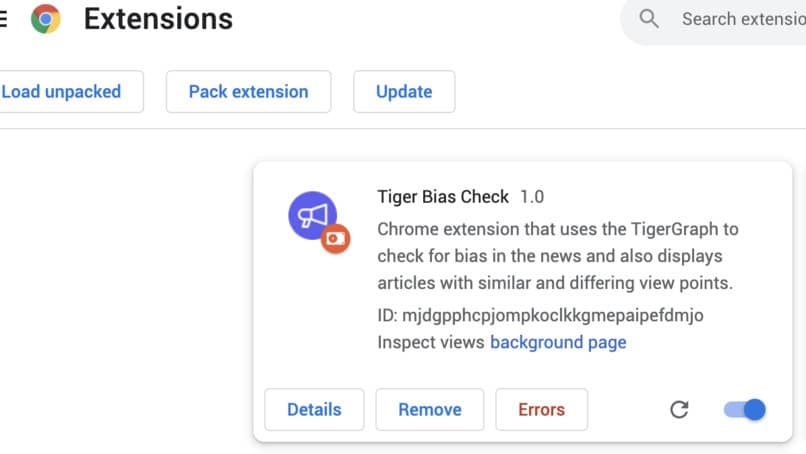Image resolution: width=806 pixels, height=454 pixels.
Task: Click the Tiger Bias Check name
Action: [443, 197]
